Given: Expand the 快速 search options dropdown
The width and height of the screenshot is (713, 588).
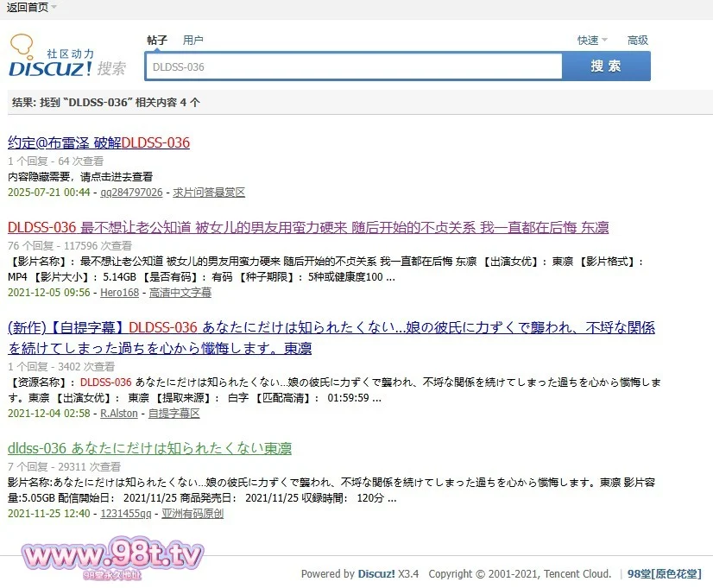Looking at the screenshot, I should pyautogui.click(x=592, y=40).
